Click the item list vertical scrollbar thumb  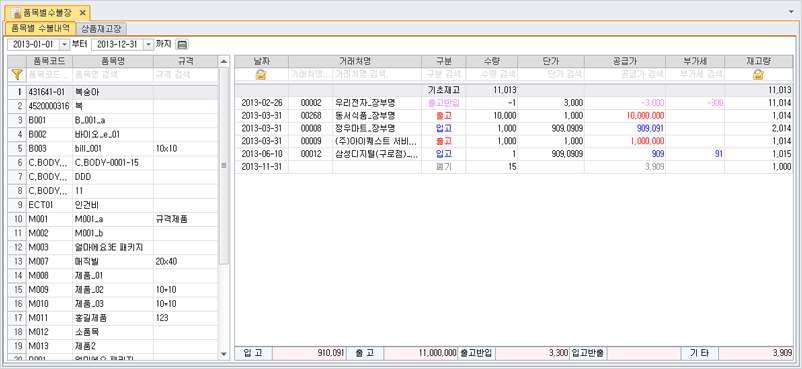tap(224, 166)
